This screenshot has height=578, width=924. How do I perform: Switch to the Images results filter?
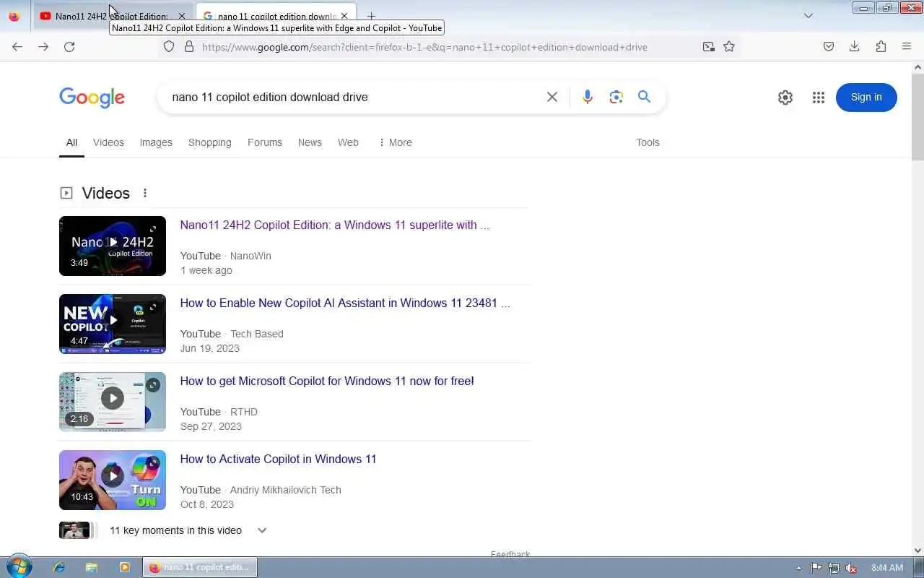pos(156,142)
